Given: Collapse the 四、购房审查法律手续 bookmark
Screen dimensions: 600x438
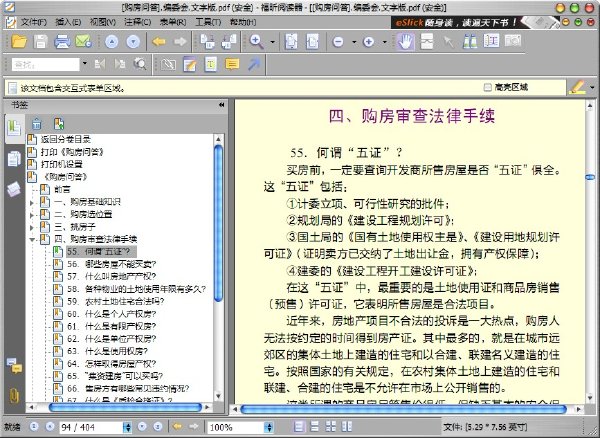Looking at the screenshot, I should click(32, 240).
